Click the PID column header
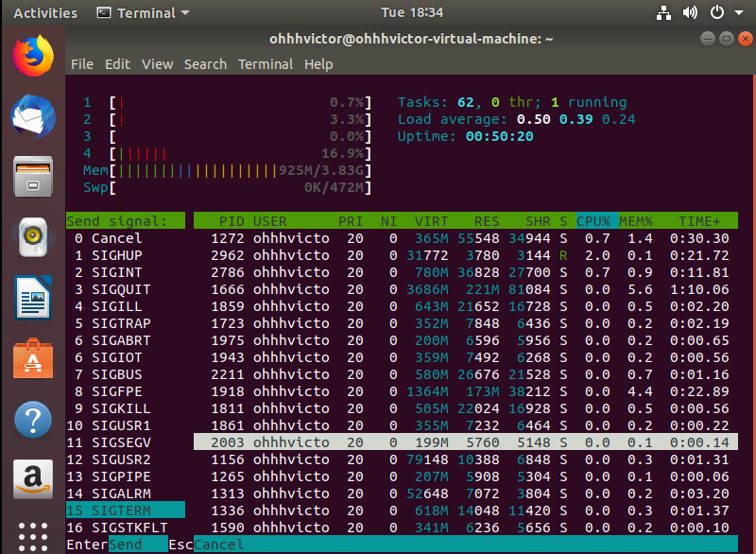 click(x=232, y=221)
